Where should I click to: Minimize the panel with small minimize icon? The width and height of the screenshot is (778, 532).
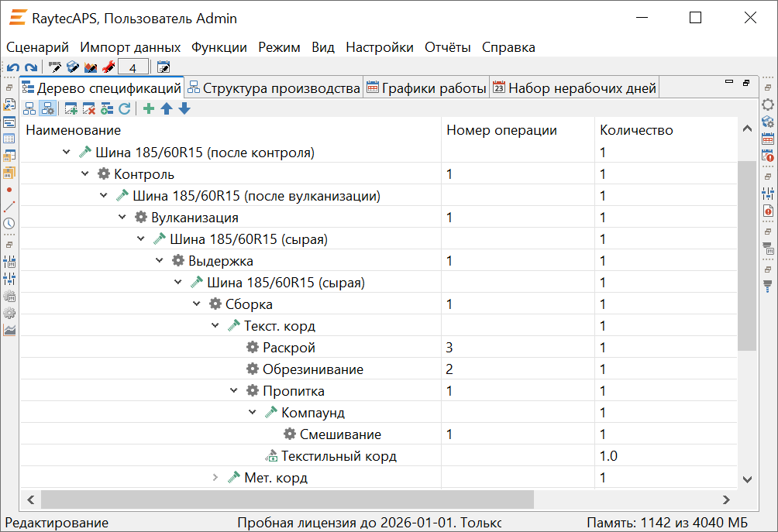coord(729,82)
